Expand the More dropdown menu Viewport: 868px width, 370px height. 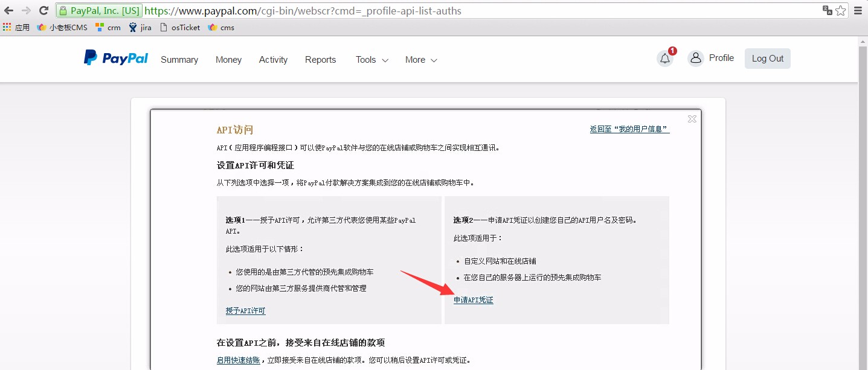(421, 60)
